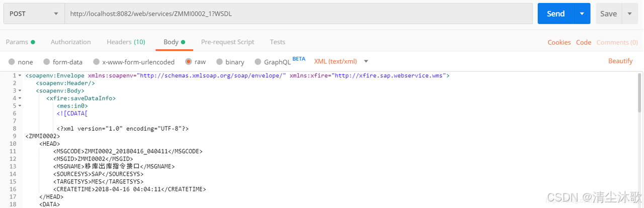Collapse the mes:in0 fold on line 5
The width and height of the screenshot is (644, 208).
[x=20, y=106]
